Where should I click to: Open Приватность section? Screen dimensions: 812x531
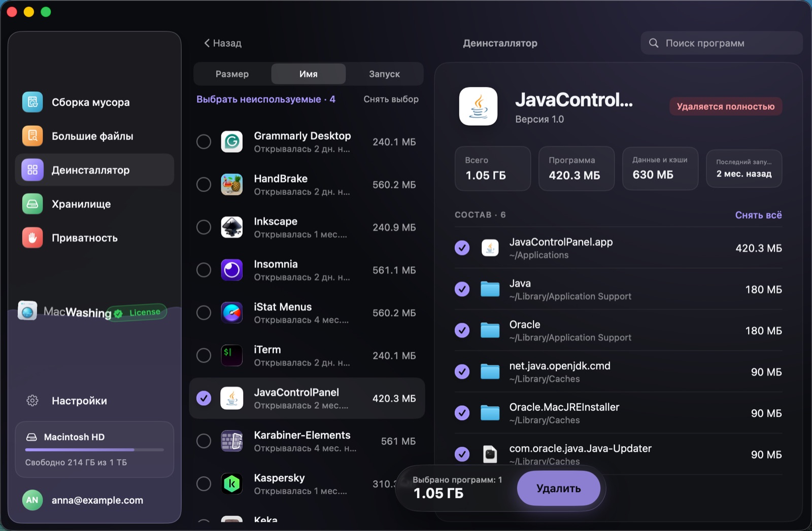pyautogui.click(x=94, y=238)
